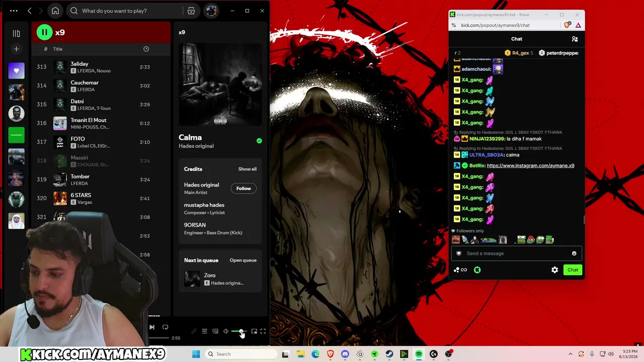This screenshot has width=644, height=362.
Task: Open Spotify from the taskbar
Action: (419, 354)
